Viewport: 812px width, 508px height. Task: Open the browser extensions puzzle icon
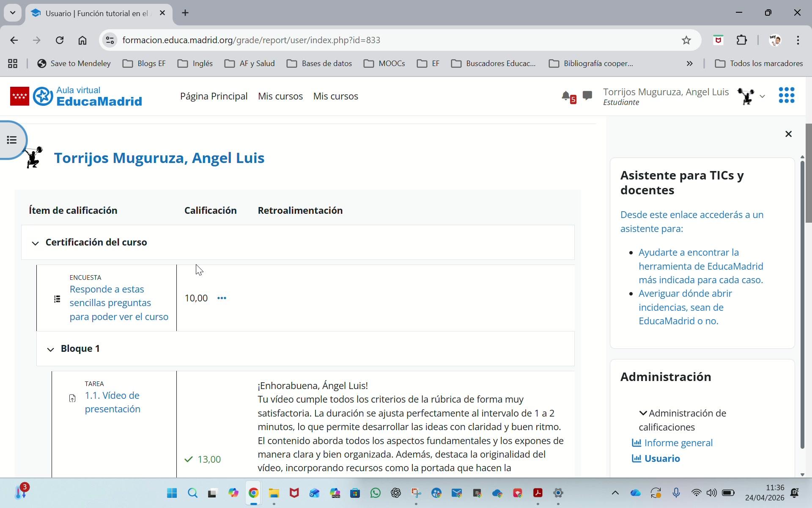click(742, 40)
